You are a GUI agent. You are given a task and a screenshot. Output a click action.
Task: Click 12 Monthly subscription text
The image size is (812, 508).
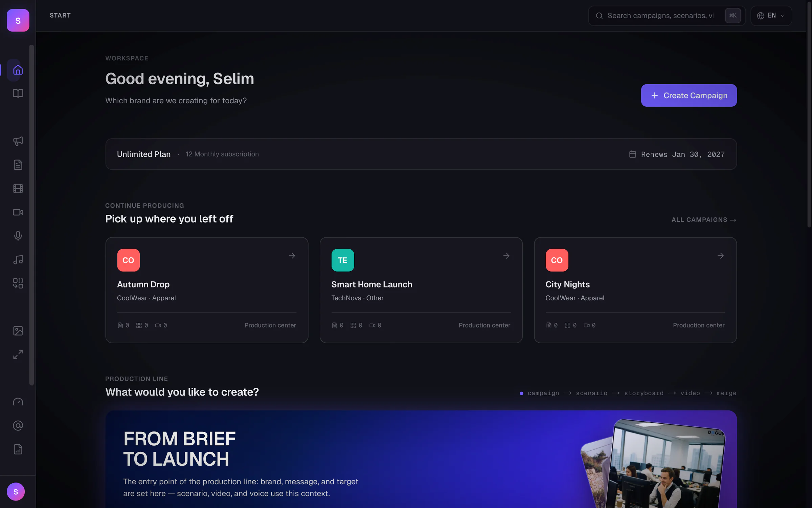[222, 154]
